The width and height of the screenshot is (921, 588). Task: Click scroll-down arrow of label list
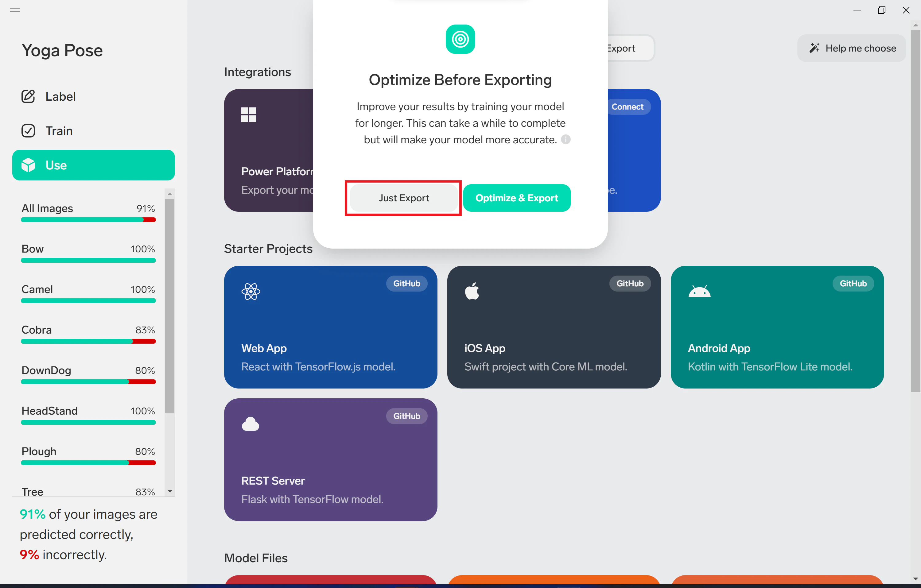pyautogui.click(x=170, y=491)
